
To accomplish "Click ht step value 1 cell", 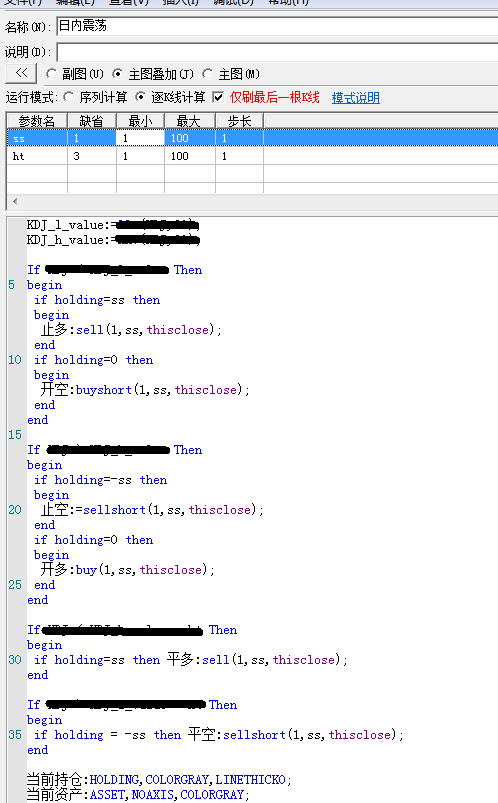I will (239, 156).
